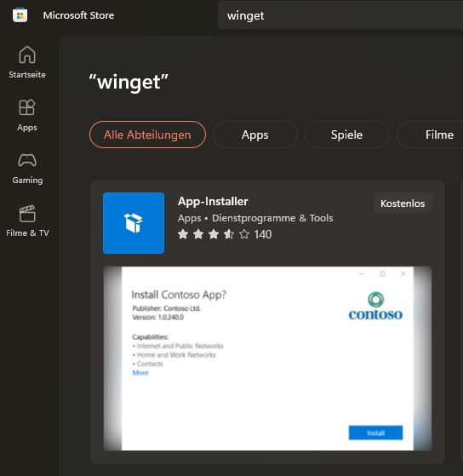
Task: Filter results by Spiele
Action: coord(346,135)
